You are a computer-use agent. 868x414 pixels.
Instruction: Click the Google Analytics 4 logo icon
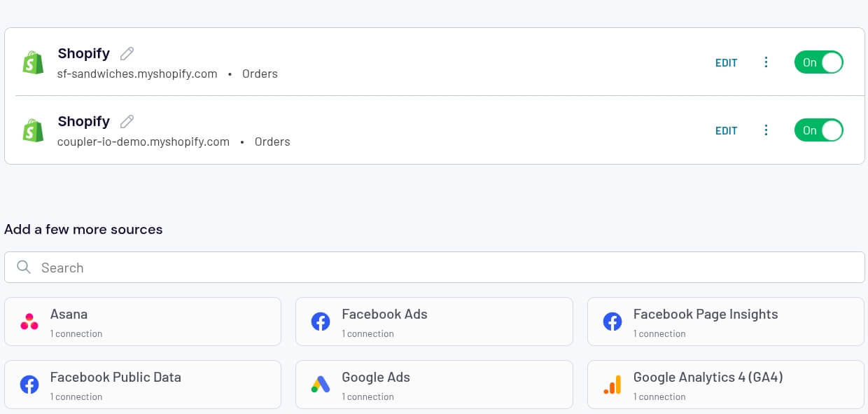click(612, 385)
